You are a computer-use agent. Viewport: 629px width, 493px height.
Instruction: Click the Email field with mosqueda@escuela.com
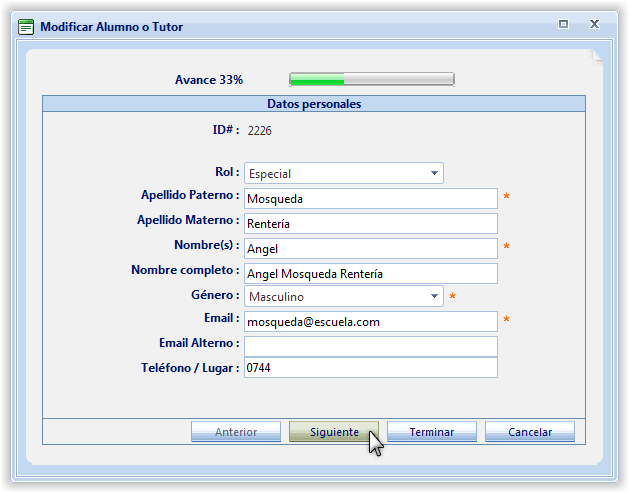(371, 322)
